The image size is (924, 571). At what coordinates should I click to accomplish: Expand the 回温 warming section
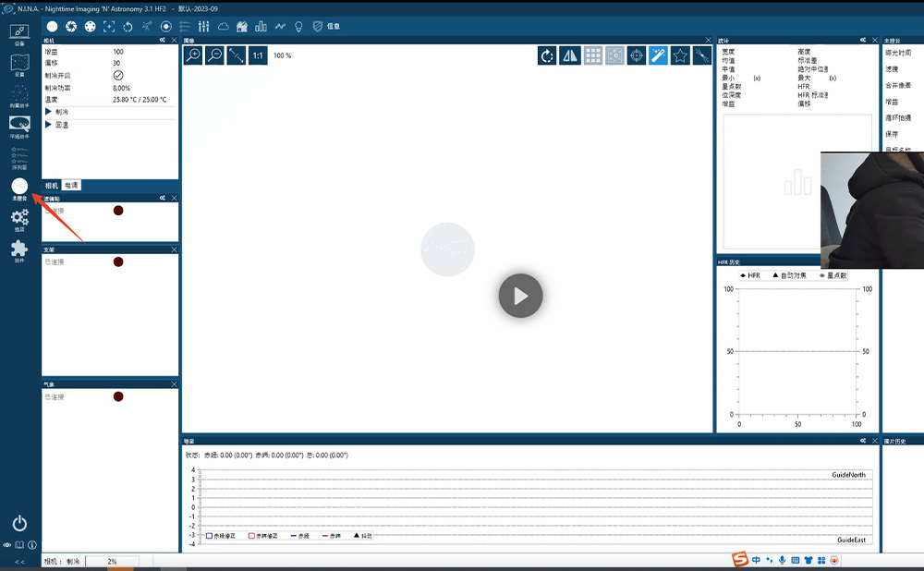point(49,125)
